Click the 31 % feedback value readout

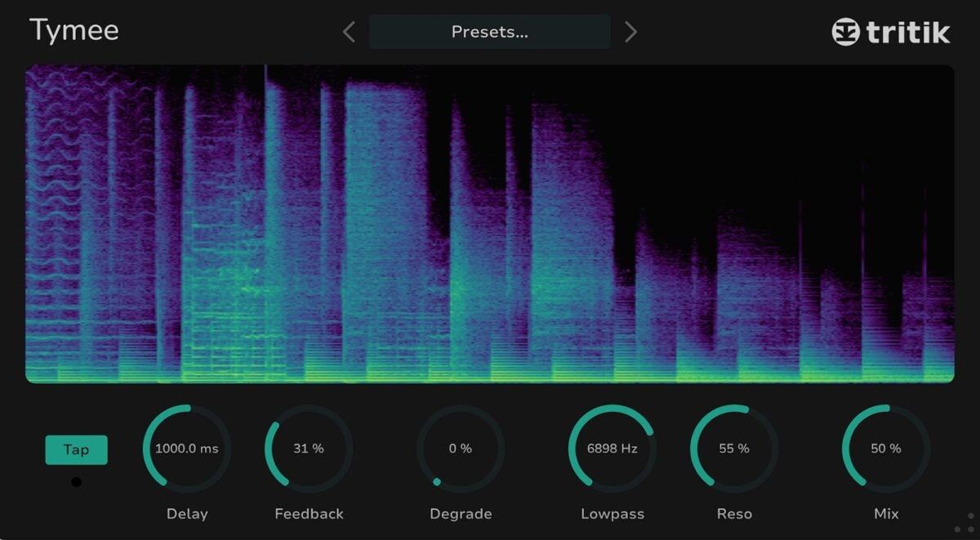pyautogui.click(x=308, y=449)
